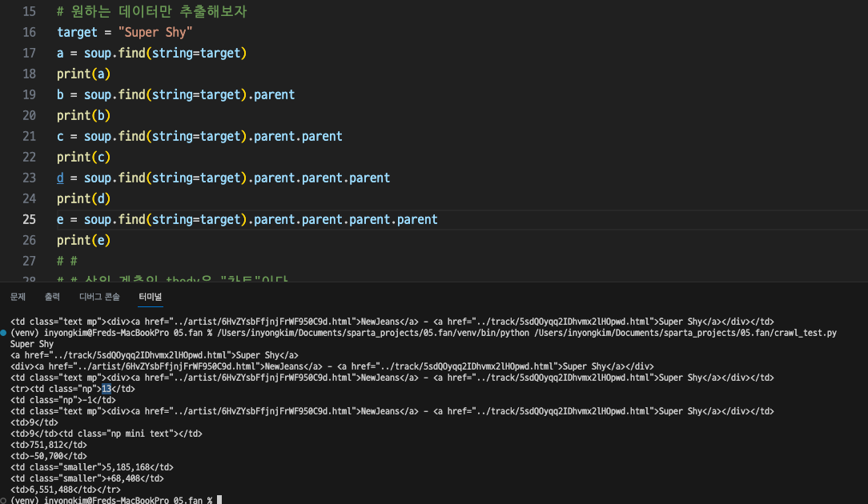Click 'print(c)' on line 22

[83, 157]
